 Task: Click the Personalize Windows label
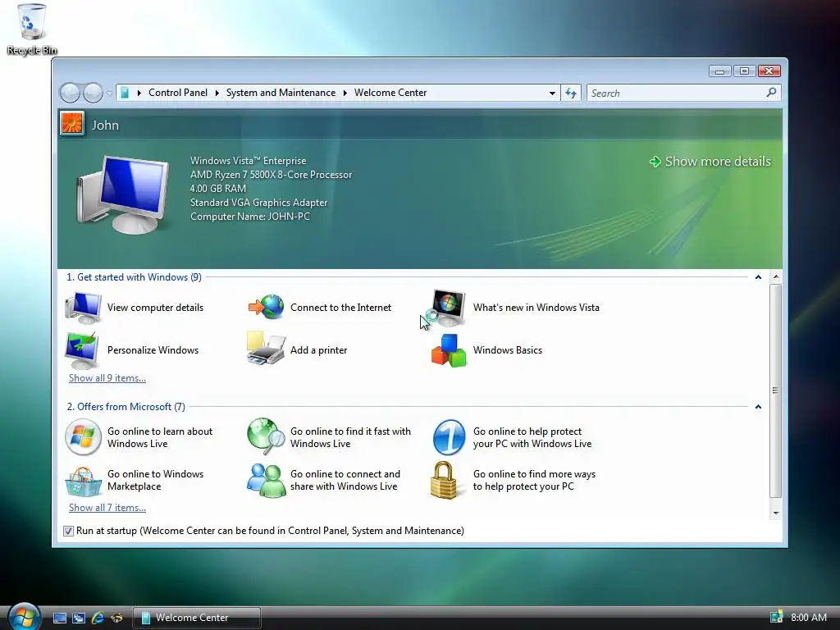[x=153, y=350]
